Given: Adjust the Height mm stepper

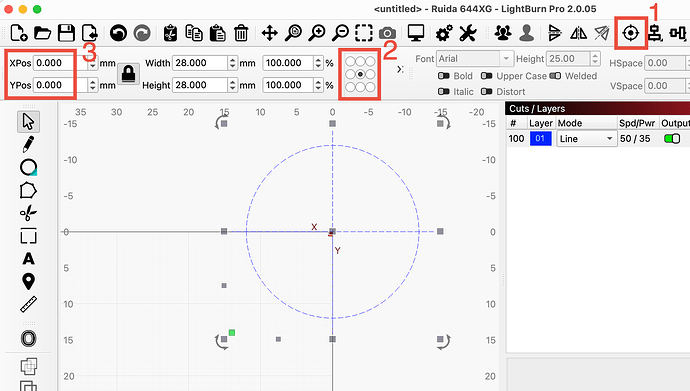Looking at the screenshot, I should 233,85.
